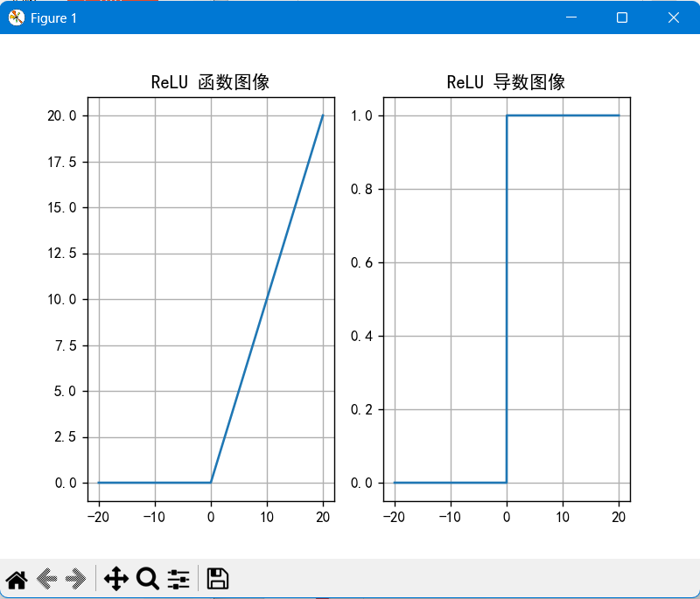This screenshot has height=599, width=700.
Task: Activate the Pan/move axes tool
Action: point(116,579)
